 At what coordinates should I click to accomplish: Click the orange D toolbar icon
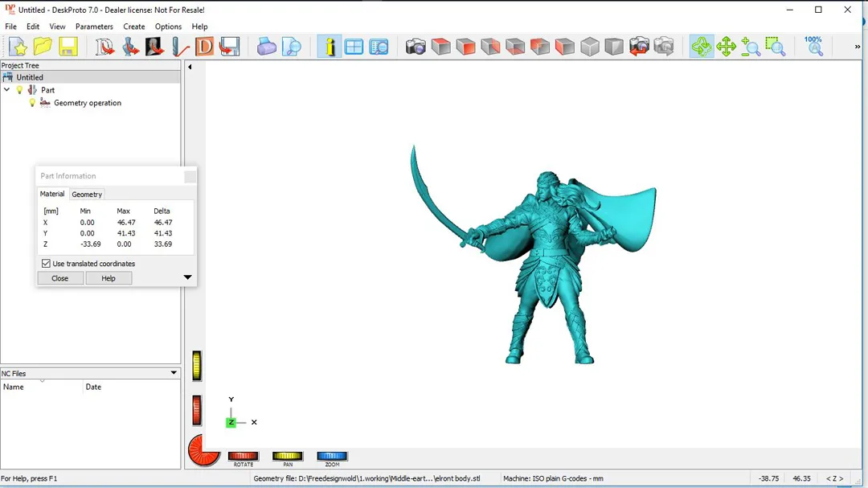tap(204, 47)
